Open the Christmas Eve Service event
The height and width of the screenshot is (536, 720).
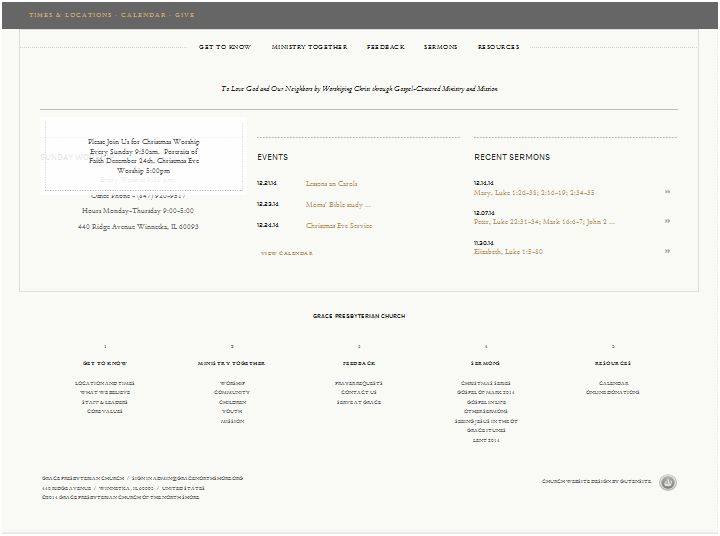point(339,226)
